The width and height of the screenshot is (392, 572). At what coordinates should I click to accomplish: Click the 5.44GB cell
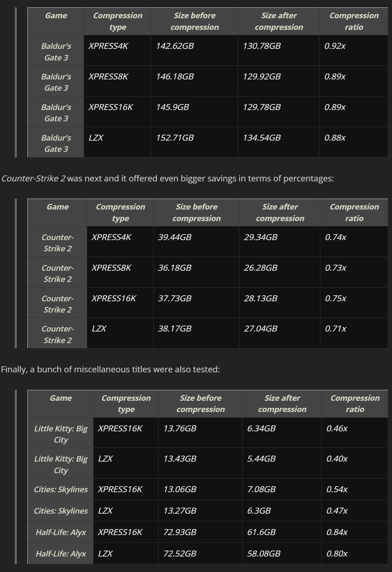[261, 459]
